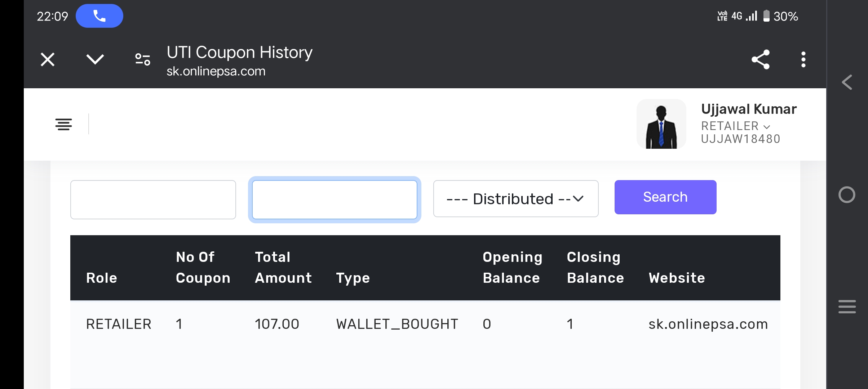Tap the ongoing call indicator

(x=99, y=16)
